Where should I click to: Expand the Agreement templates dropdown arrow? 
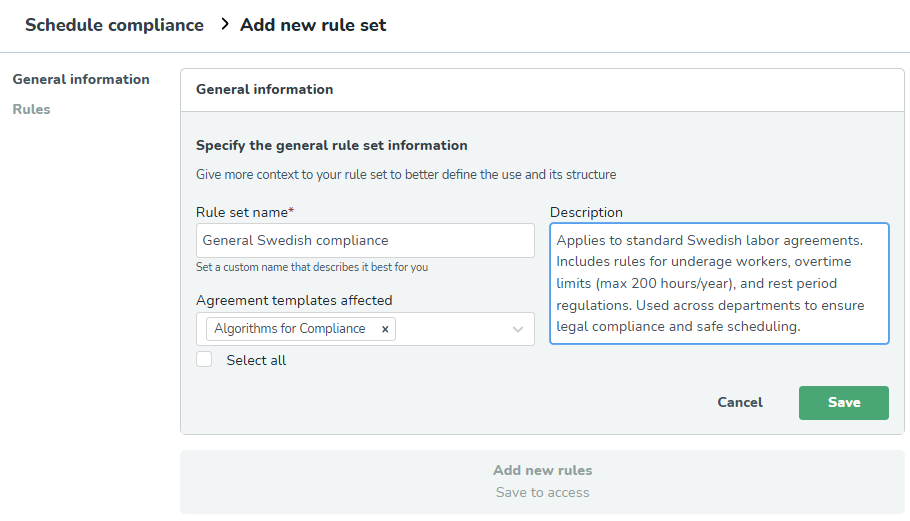[518, 329]
